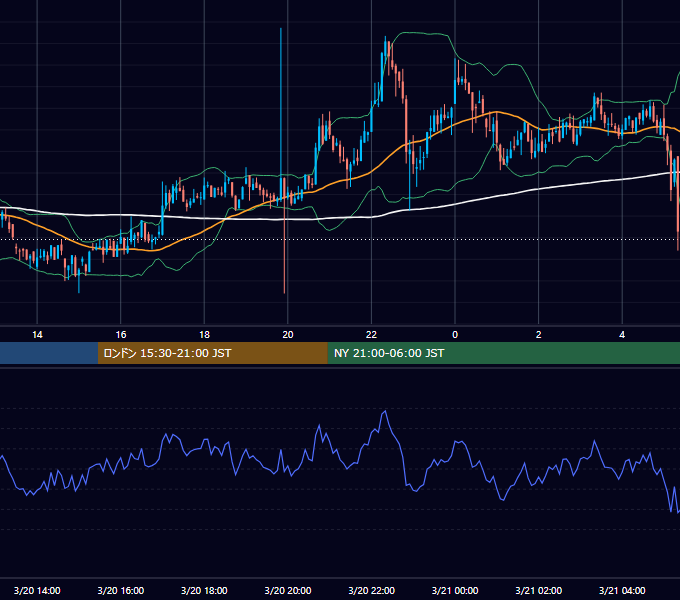Viewport: 680px width, 600px height.
Task: Click the 0 hour label on price chart axis
Action: click(455, 335)
